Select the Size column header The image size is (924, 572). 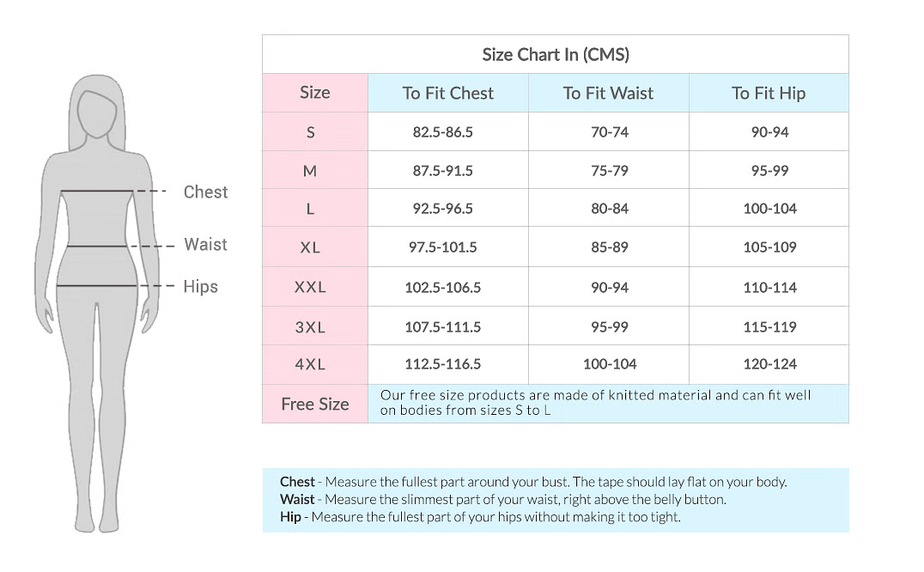[314, 93]
